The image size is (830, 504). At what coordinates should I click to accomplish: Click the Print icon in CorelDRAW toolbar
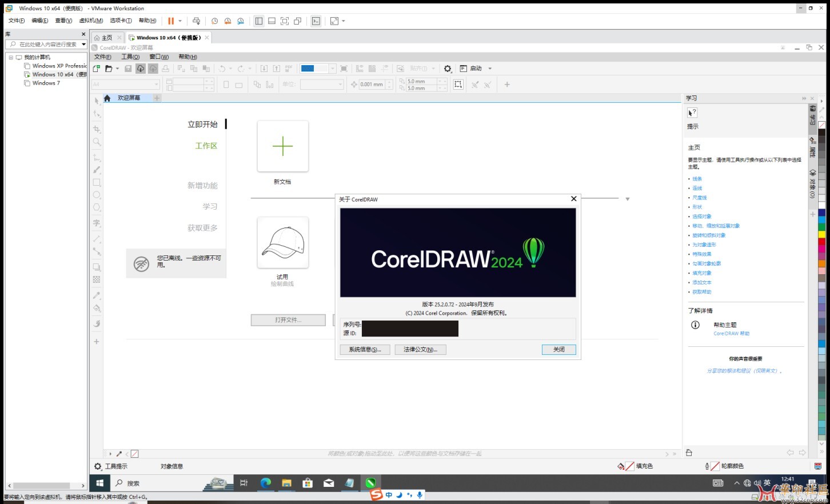(x=166, y=69)
